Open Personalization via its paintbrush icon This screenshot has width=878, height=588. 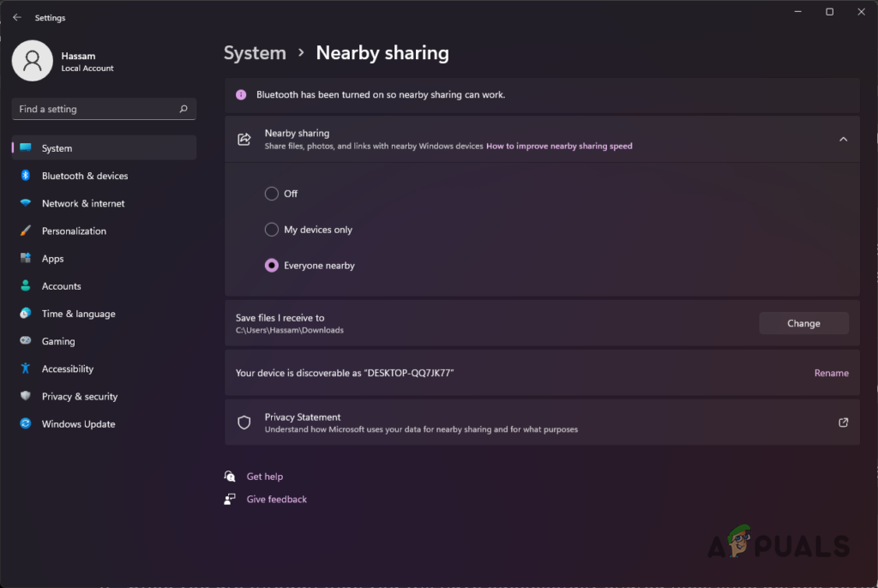pos(25,231)
